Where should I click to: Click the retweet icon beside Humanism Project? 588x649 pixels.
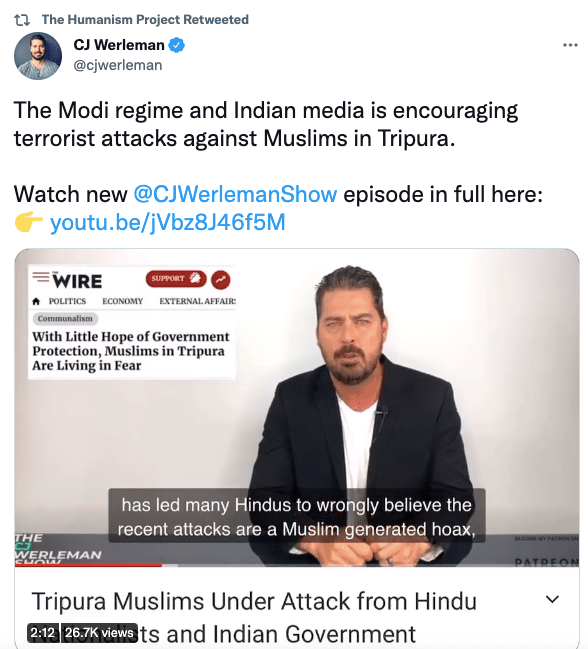pyautogui.click(x=22, y=19)
